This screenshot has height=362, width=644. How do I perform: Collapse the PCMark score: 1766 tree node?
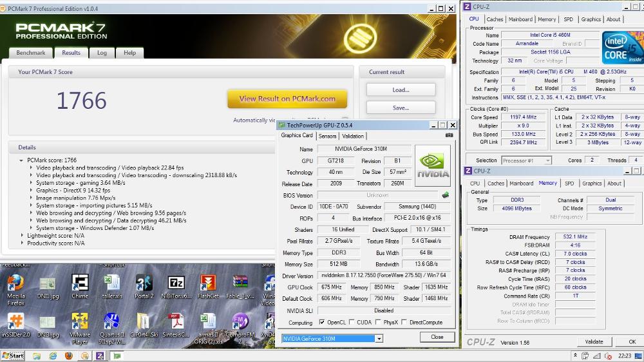click(x=21, y=160)
